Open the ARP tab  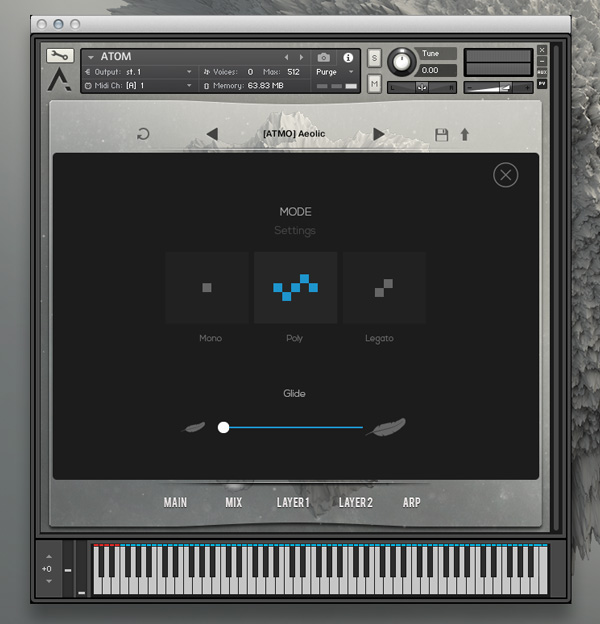(x=411, y=503)
